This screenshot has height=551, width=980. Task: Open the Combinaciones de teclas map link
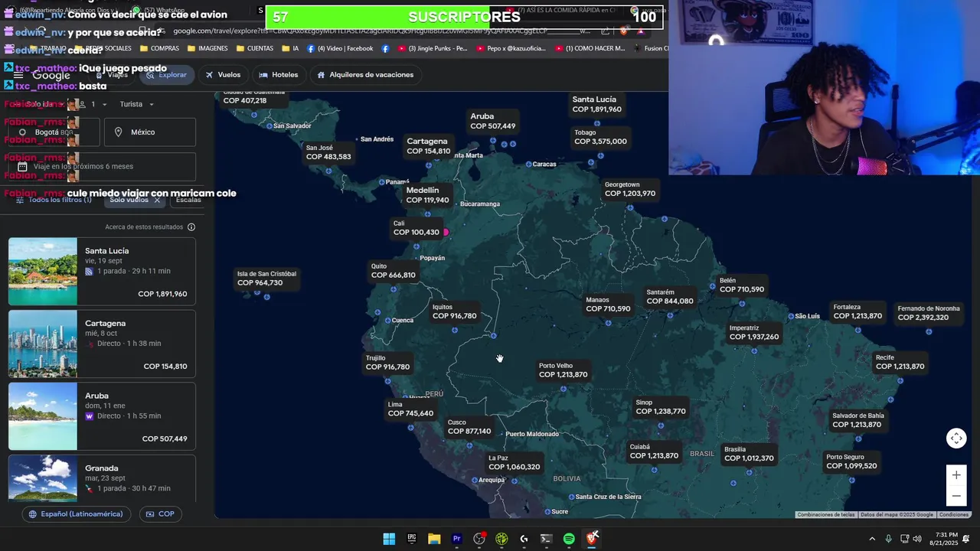pyautogui.click(x=825, y=515)
